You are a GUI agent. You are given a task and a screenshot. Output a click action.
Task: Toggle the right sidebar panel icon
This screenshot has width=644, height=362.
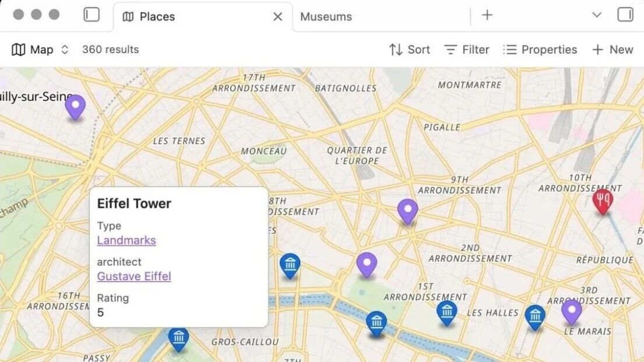point(625,15)
